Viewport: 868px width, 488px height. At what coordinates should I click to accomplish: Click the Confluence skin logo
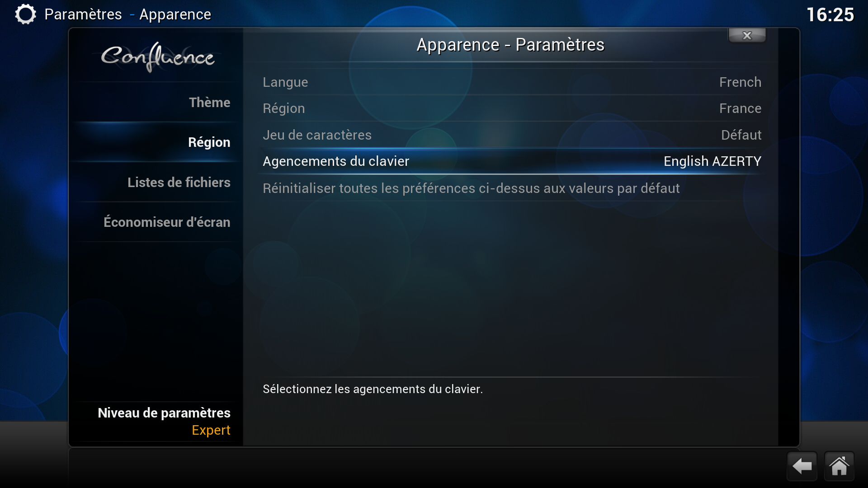pos(157,57)
